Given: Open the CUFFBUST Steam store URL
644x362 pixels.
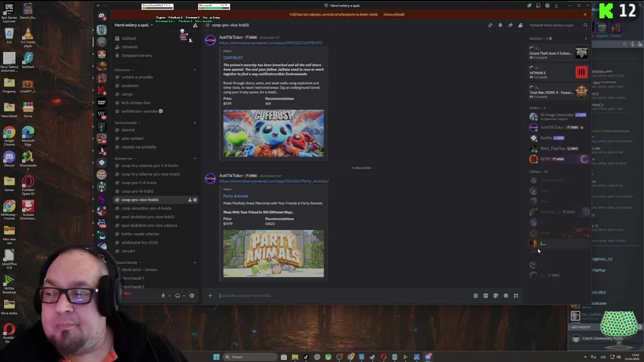Looking at the screenshot, I should (x=271, y=43).
